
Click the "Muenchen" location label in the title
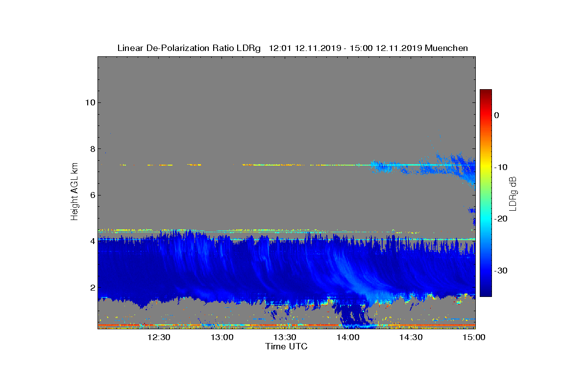[446, 48]
